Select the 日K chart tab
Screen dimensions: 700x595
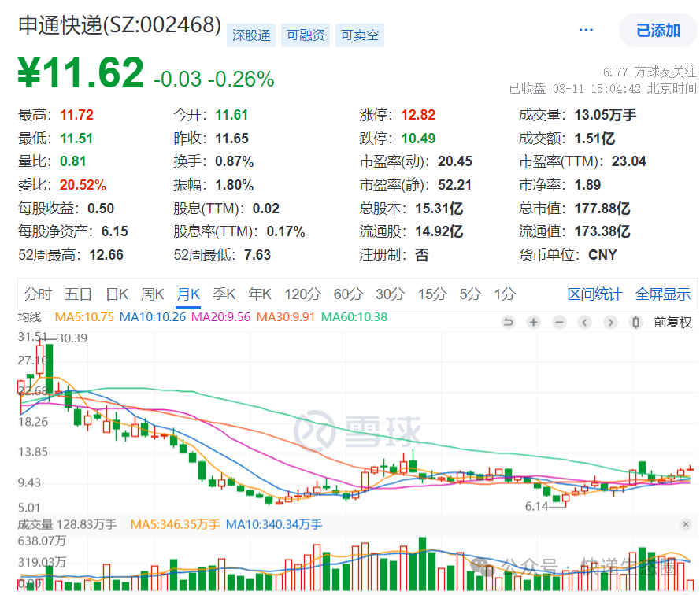(117, 294)
